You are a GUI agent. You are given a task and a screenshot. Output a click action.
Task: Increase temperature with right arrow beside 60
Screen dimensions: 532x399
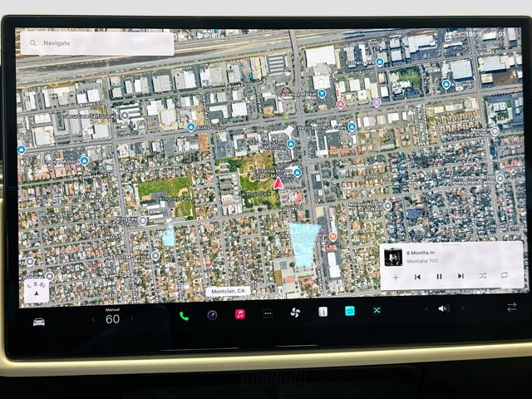132,318
